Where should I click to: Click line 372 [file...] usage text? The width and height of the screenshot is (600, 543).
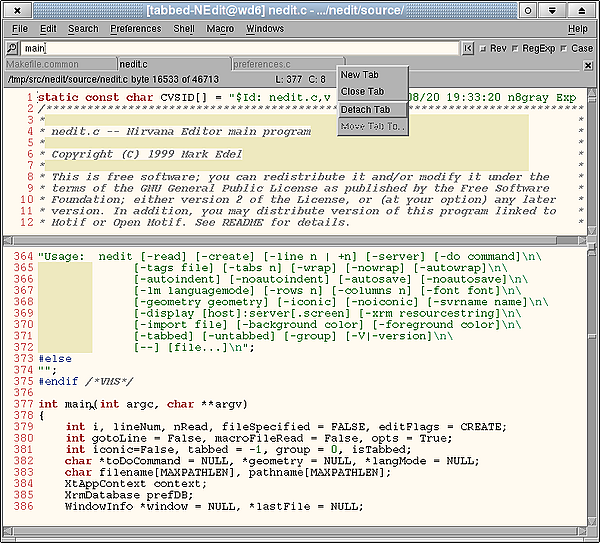coord(194,348)
